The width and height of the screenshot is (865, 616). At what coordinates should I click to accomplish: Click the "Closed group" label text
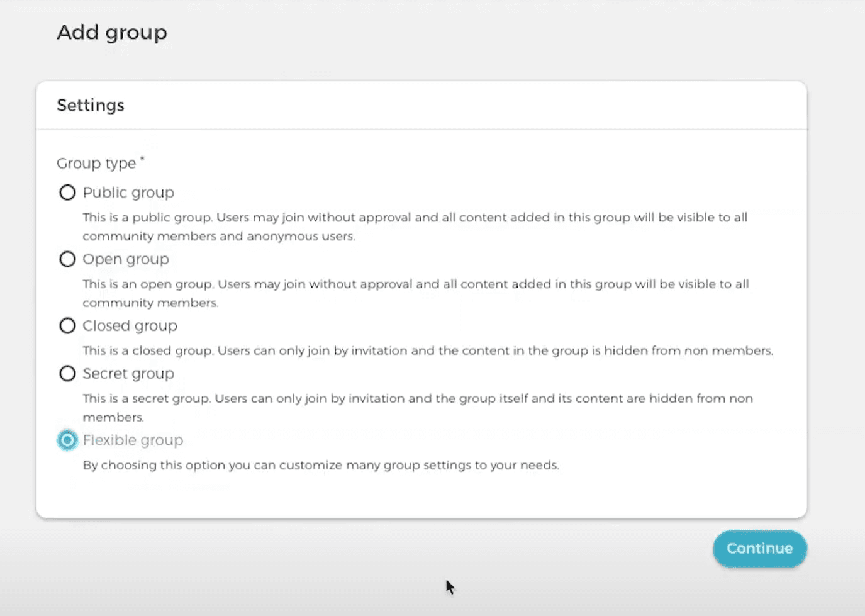pos(130,326)
